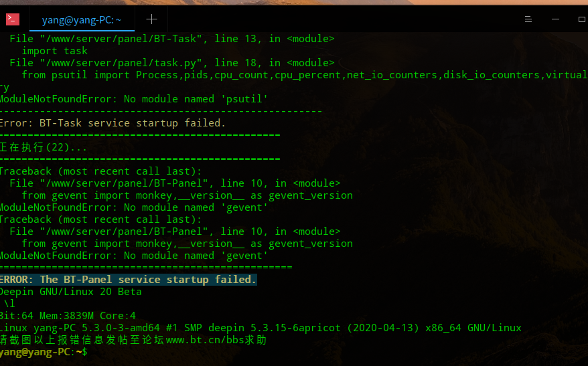Open the terminal hamburger menu
Screen dimensions: 588x366
pos(528,19)
